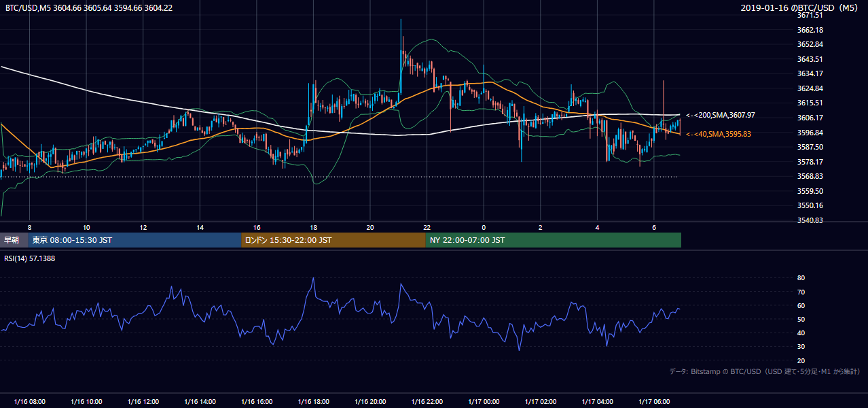The width and height of the screenshot is (868, 408).
Task: Click hour tick 20 under price chart
Action: click(x=370, y=227)
